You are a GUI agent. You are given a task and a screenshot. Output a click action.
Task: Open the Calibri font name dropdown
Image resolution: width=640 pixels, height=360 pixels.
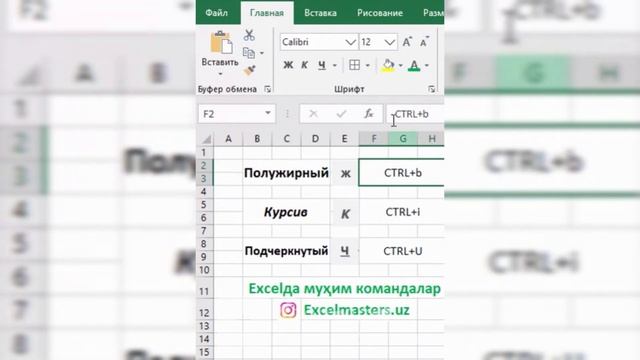pyautogui.click(x=351, y=42)
